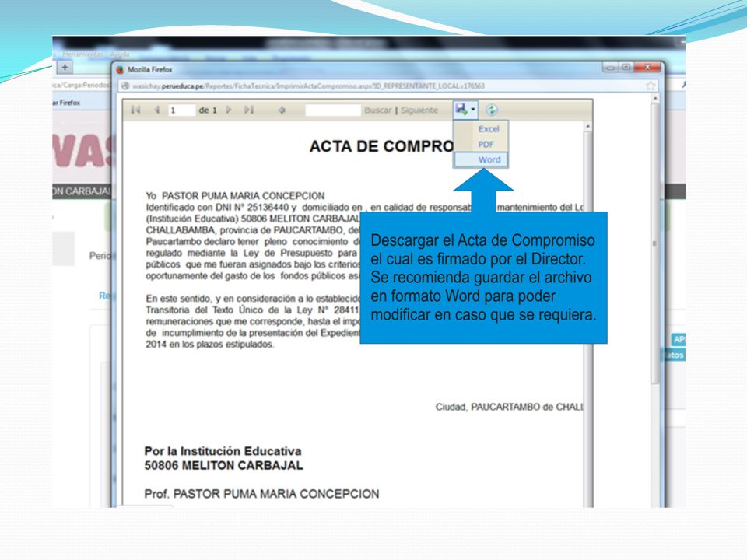
Task: Maximize the Mozilla Firefox popup window
Action: [626, 67]
